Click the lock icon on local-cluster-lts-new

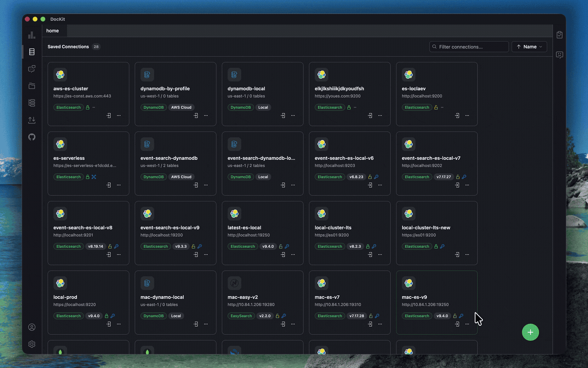[x=436, y=246]
